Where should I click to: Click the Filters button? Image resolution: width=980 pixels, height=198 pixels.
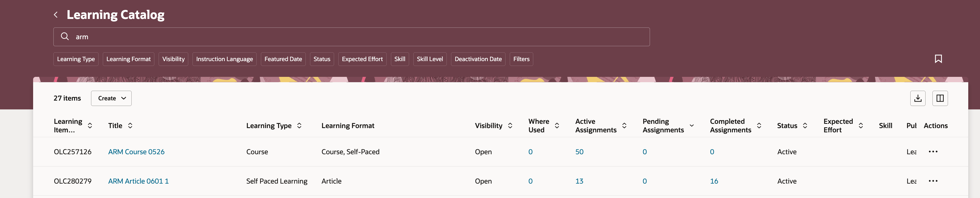[521, 59]
